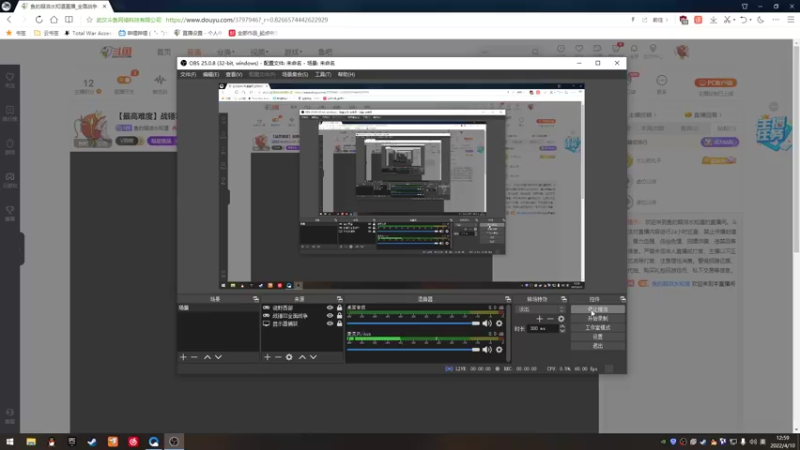800x450 pixels.
Task: Remove selected scene with minus icon
Action: pyautogui.click(x=194, y=357)
